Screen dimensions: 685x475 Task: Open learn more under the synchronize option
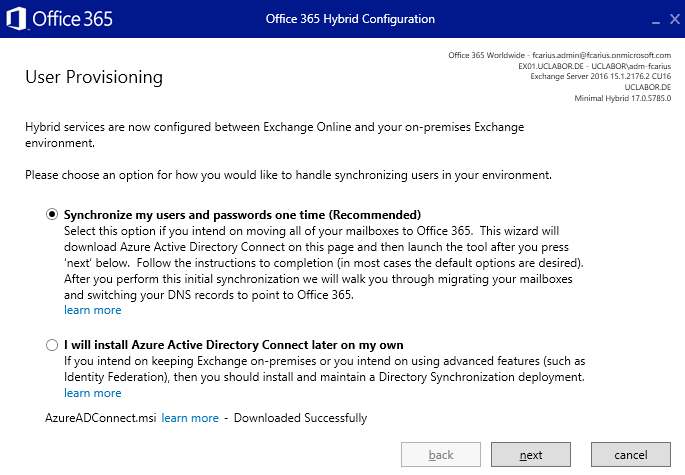(93, 310)
